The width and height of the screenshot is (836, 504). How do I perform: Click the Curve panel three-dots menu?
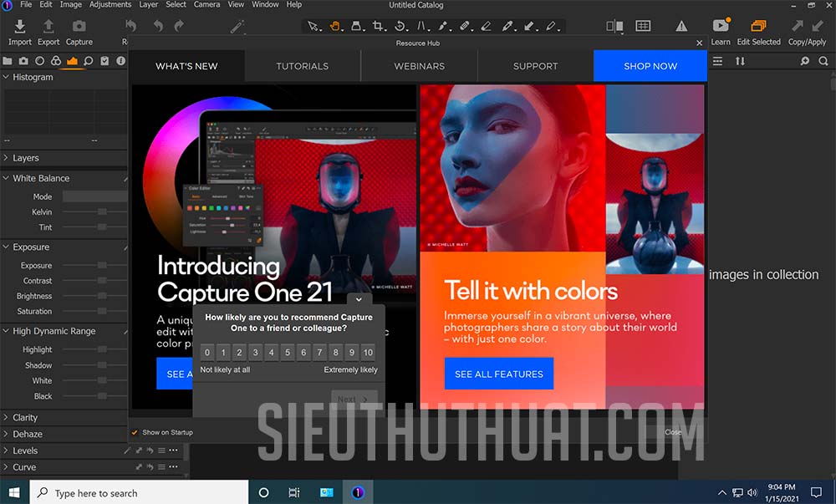(173, 467)
